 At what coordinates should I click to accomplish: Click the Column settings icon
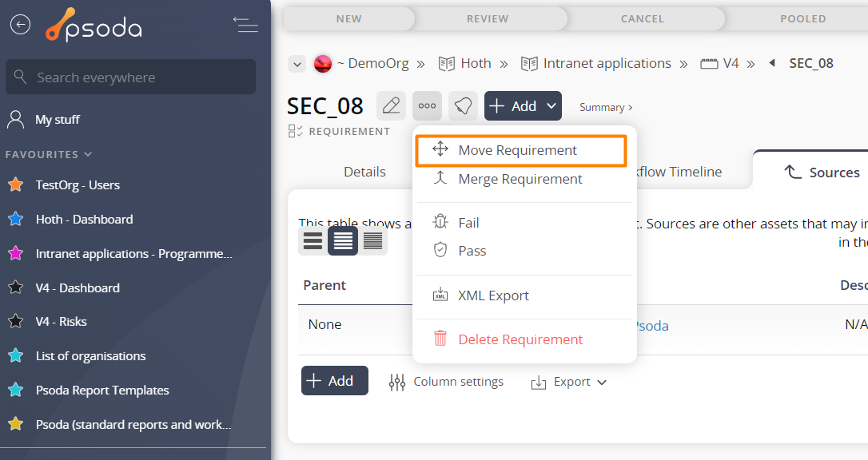(x=397, y=382)
